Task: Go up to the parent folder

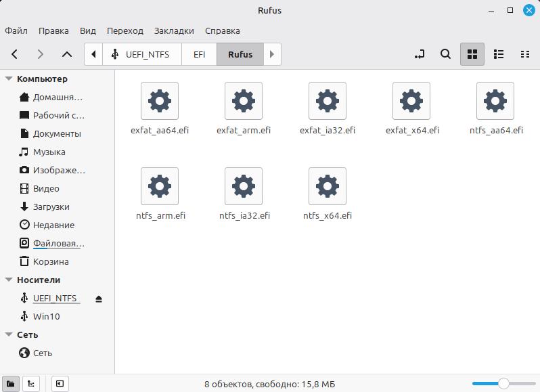Action: coord(67,54)
